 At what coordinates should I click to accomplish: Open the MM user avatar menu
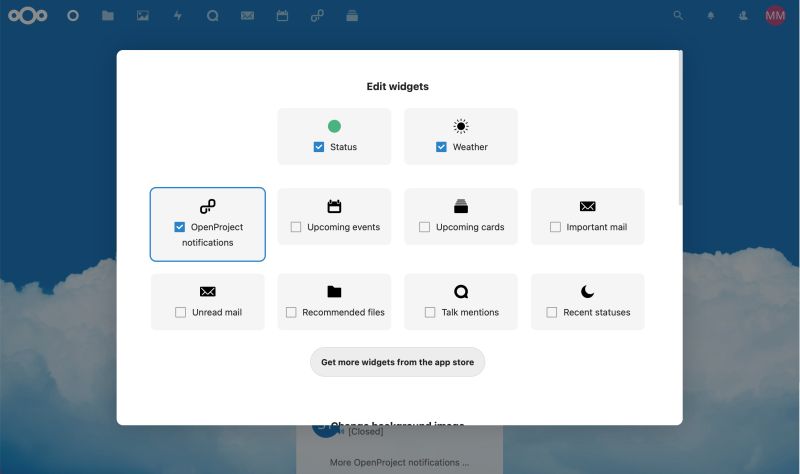pos(775,16)
